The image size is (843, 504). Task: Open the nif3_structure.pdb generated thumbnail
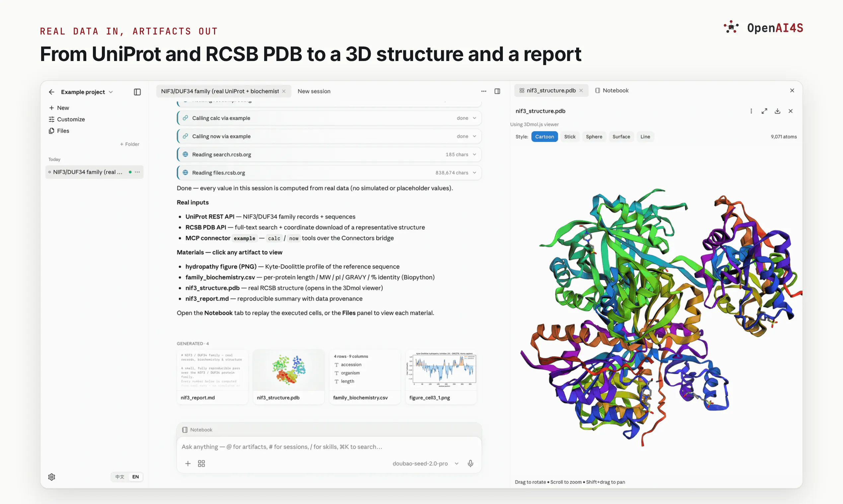point(289,377)
